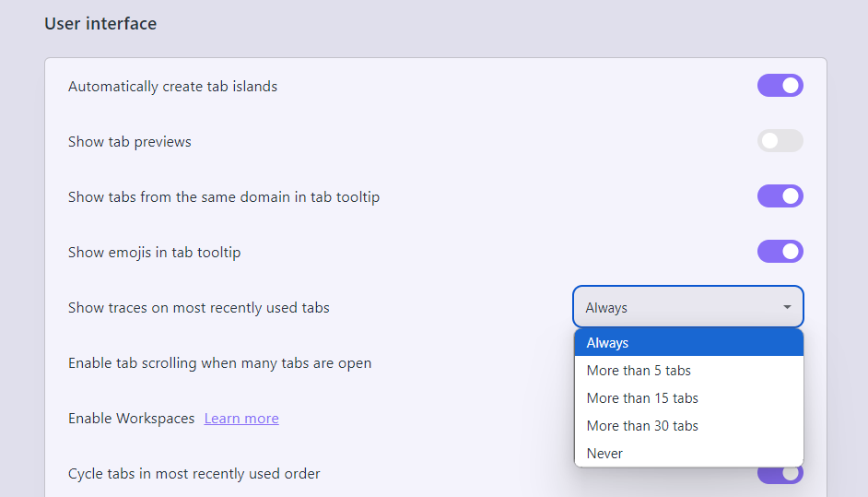
Task: Select the highlighted Always option in list
Action: pyautogui.click(x=688, y=342)
